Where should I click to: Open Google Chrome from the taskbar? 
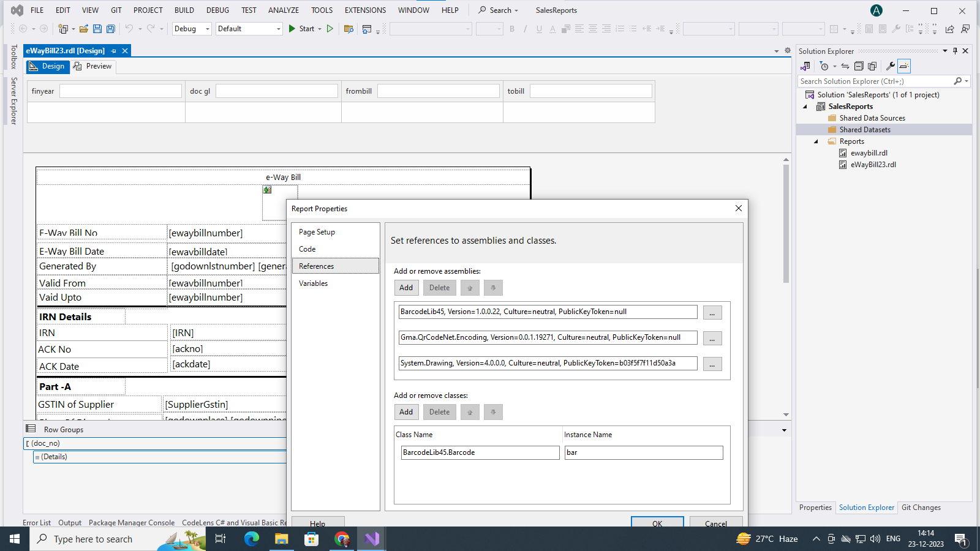(342, 539)
